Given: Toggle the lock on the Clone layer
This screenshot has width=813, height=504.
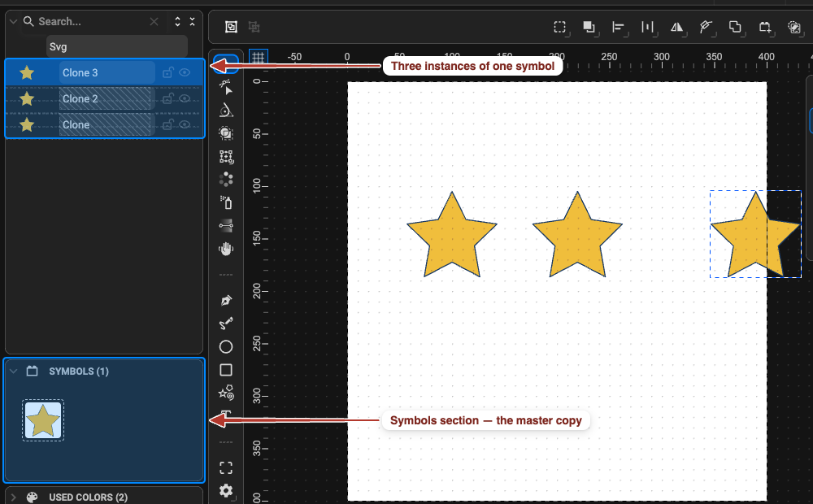Looking at the screenshot, I should (x=167, y=124).
